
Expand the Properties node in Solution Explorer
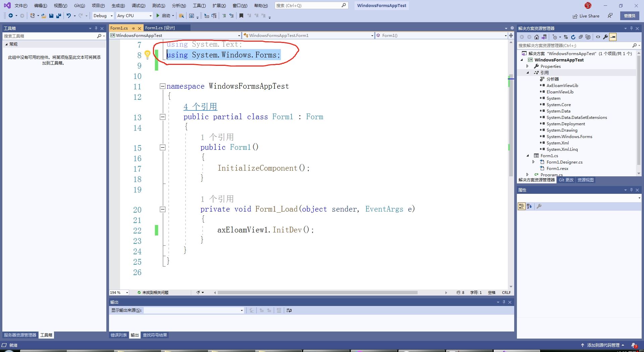[x=528, y=66]
